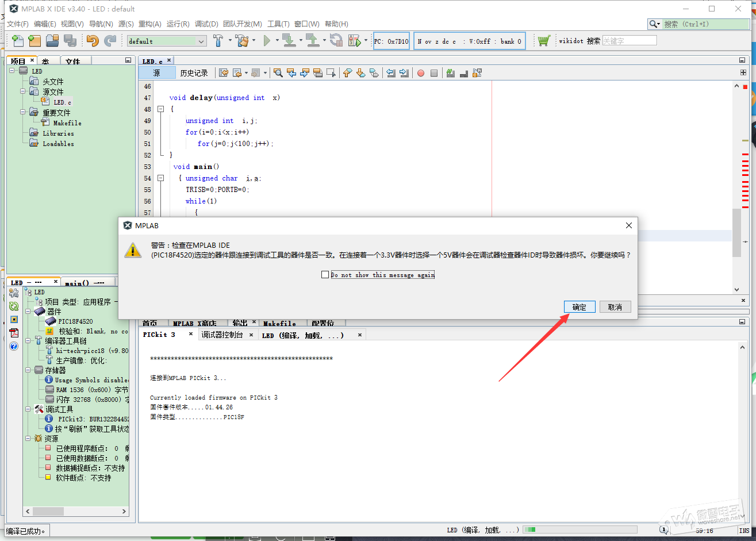Screen dimensions: 756x541
Task: Click the Clean and Build broom icon
Action: 242,41
